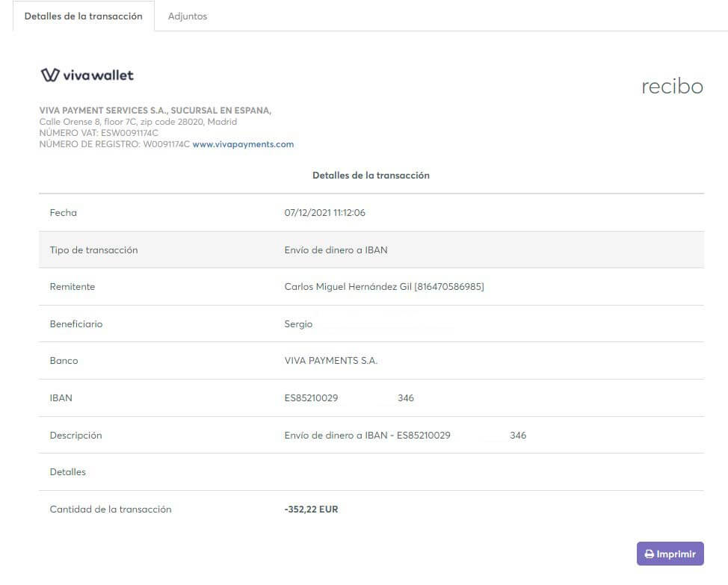Click the Beneficiario label
The width and height of the screenshot is (728, 585).
coord(76,324)
